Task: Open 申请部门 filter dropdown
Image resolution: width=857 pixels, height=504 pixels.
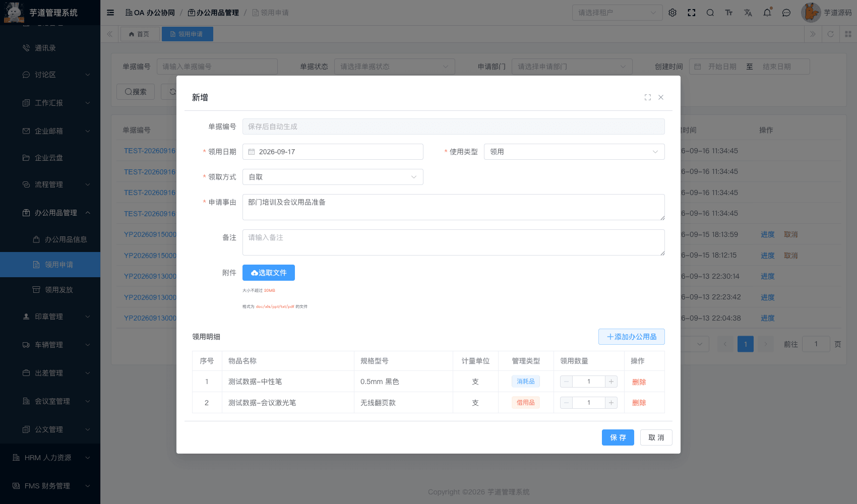Action: (x=572, y=67)
